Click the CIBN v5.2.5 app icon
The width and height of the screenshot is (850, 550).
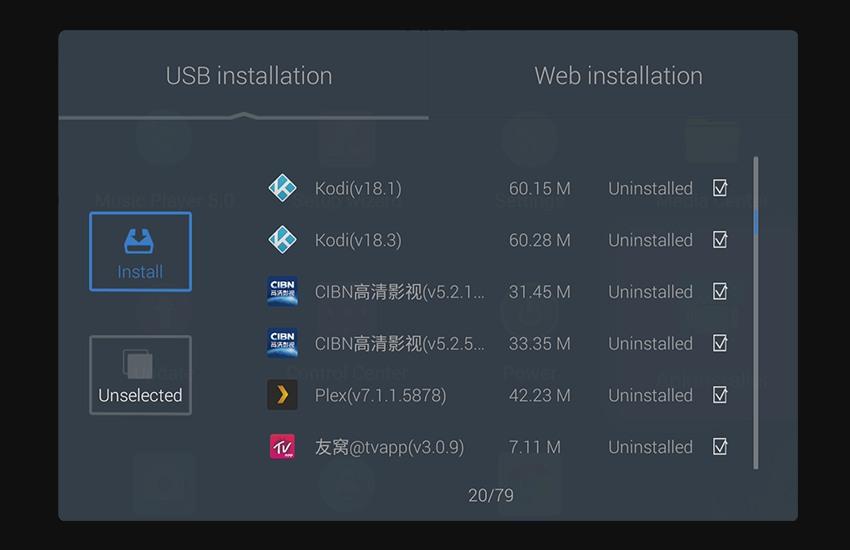[x=282, y=343]
